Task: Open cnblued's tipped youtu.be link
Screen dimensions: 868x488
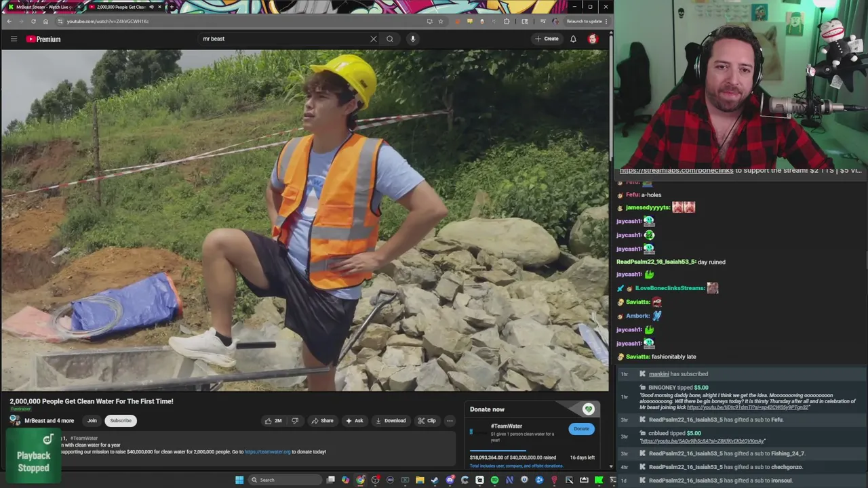Action: pos(703,441)
